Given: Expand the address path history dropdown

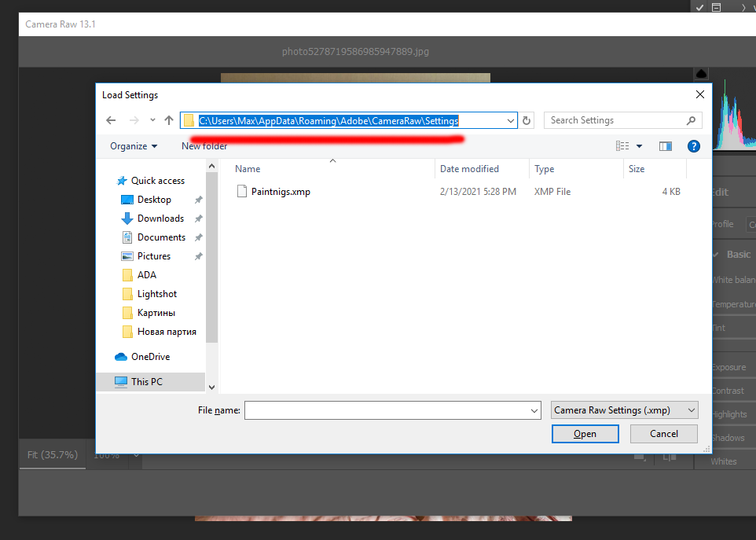Looking at the screenshot, I should tap(511, 121).
